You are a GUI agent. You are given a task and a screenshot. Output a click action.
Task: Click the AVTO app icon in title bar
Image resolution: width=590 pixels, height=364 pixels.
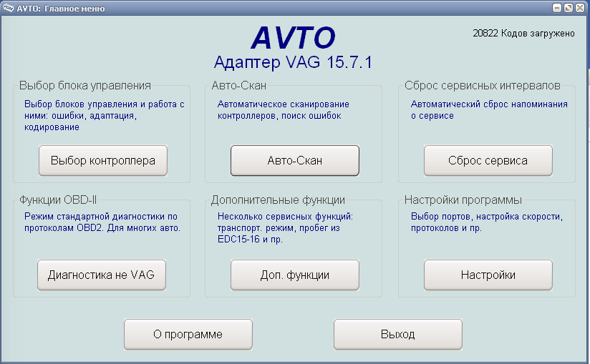coord(8,8)
